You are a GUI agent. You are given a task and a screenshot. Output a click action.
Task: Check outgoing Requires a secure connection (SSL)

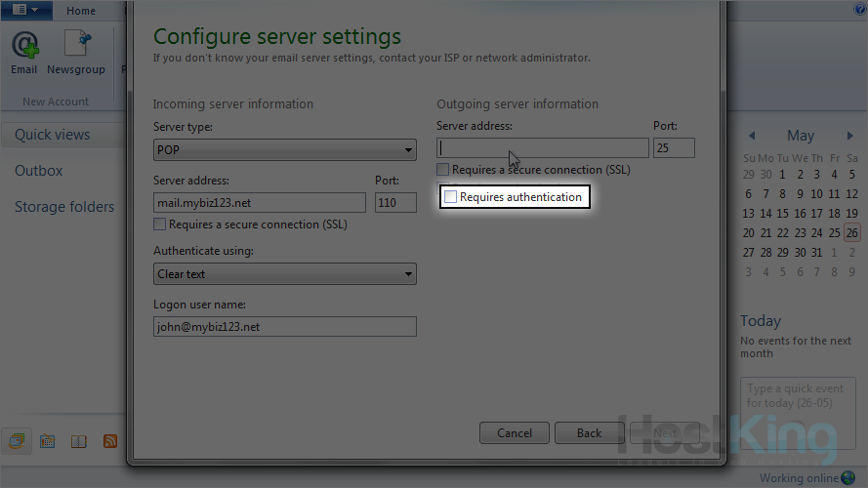[443, 170]
